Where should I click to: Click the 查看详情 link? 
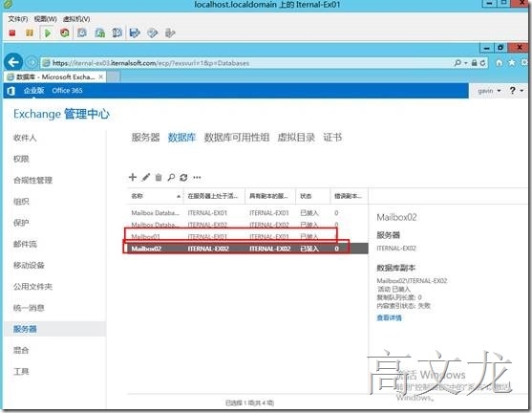coord(389,318)
